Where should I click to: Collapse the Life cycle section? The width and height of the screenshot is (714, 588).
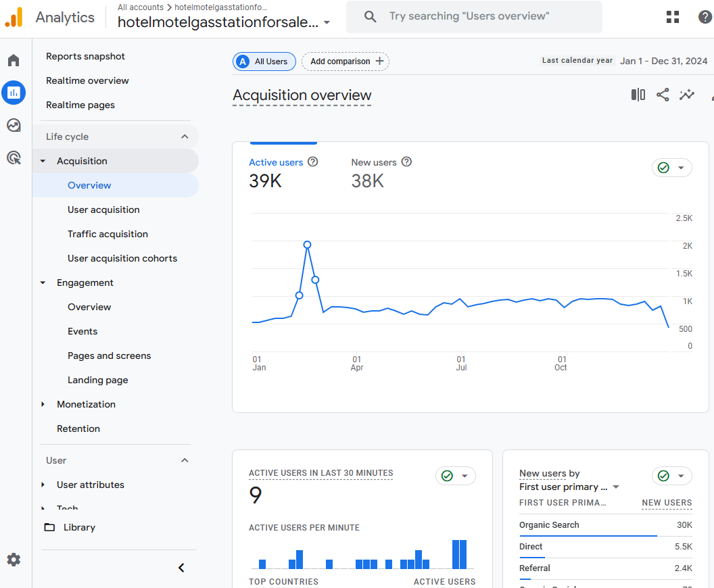(x=185, y=137)
